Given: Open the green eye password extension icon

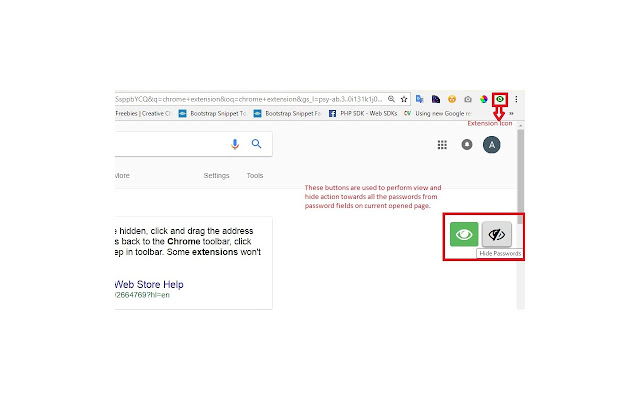Looking at the screenshot, I should pyautogui.click(x=500, y=99).
